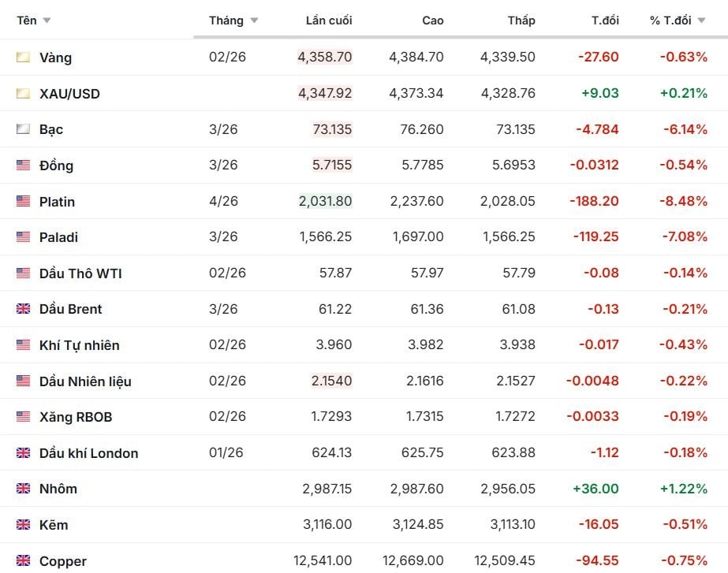Click the Kẽm commodity name
This screenshot has height=573, width=728.
54,525
